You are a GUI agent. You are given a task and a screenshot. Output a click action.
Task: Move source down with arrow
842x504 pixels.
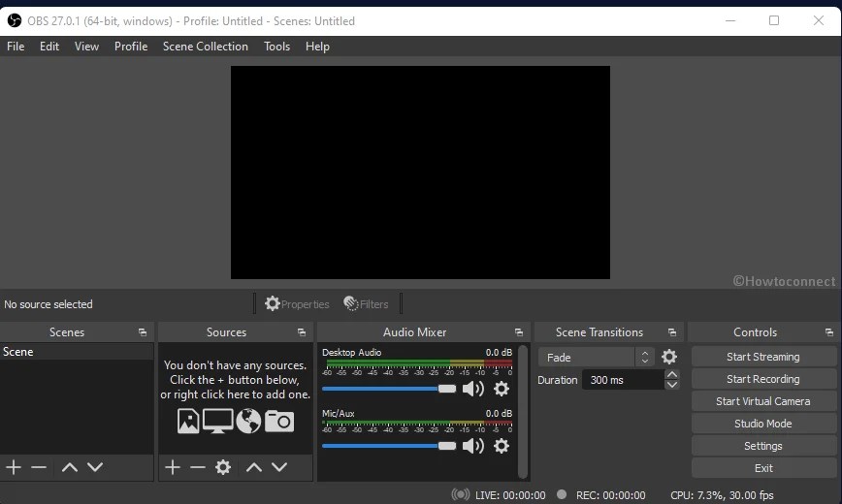pos(279,467)
